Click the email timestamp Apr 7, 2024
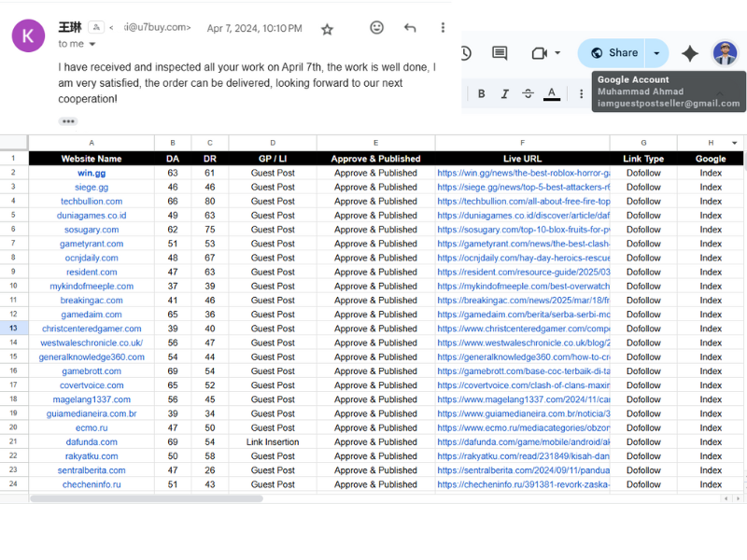747x560 pixels. coord(254,29)
